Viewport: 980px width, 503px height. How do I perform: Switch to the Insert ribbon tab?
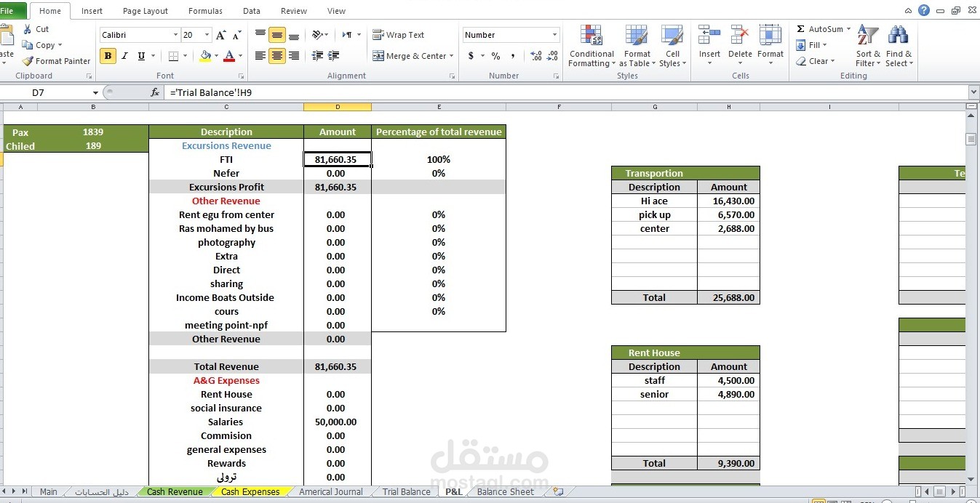92,11
